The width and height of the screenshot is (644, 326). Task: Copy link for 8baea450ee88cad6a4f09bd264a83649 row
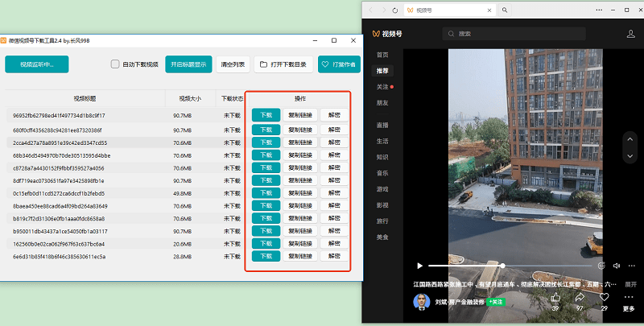click(x=300, y=205)
